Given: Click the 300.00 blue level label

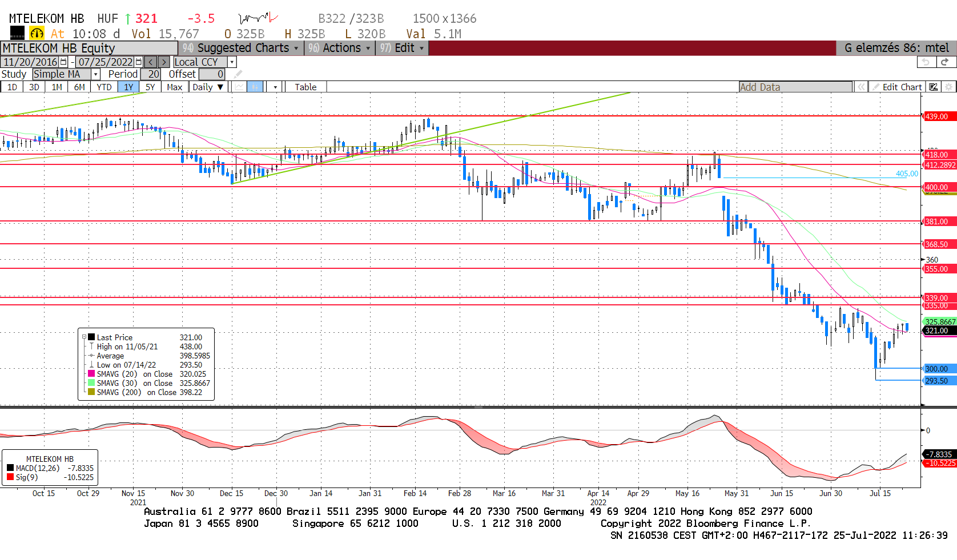Looking at the screenshot, I should [939, 369].
